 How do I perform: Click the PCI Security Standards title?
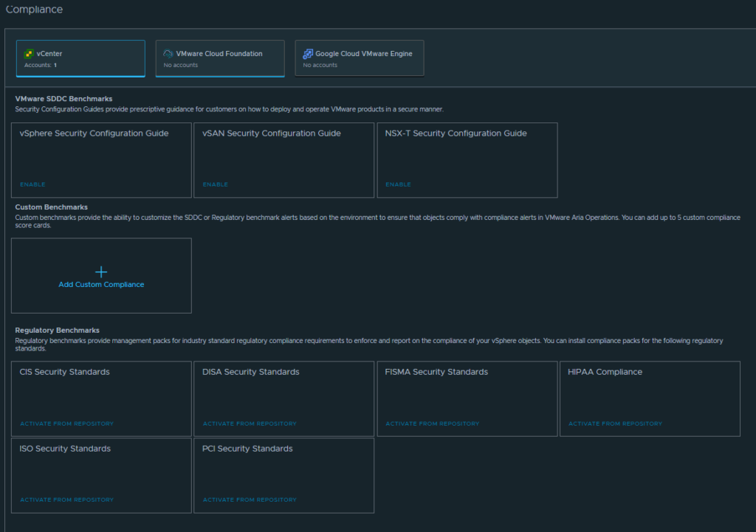[247, 449]
